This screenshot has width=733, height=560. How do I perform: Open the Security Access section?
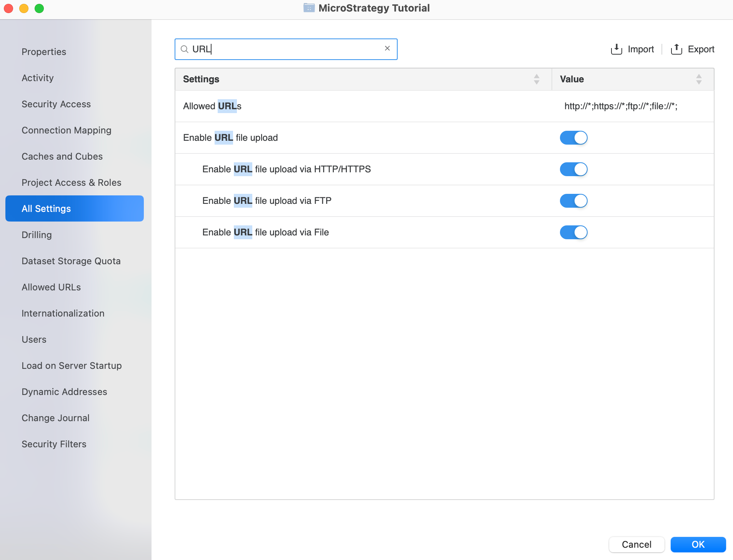(56, 104)
